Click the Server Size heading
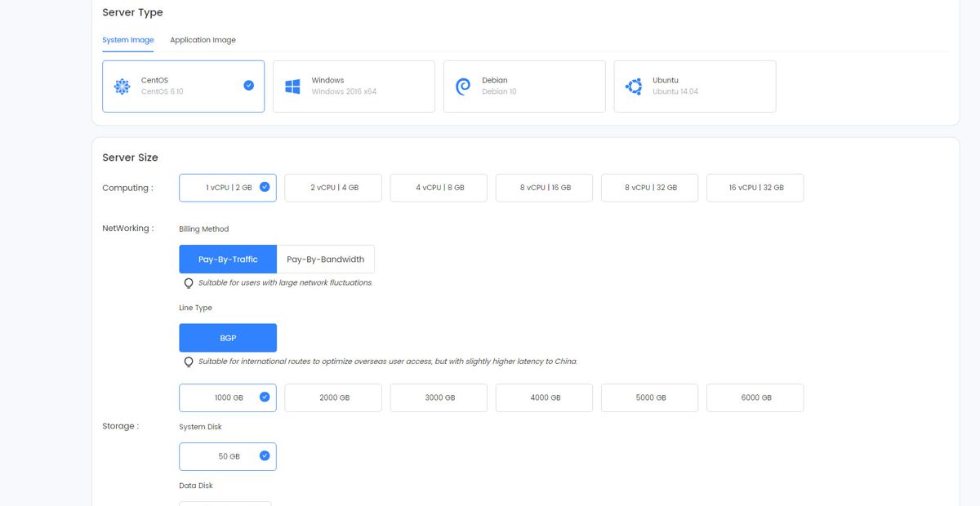Screen dimensions: 980x506 (x=130, y=158)
